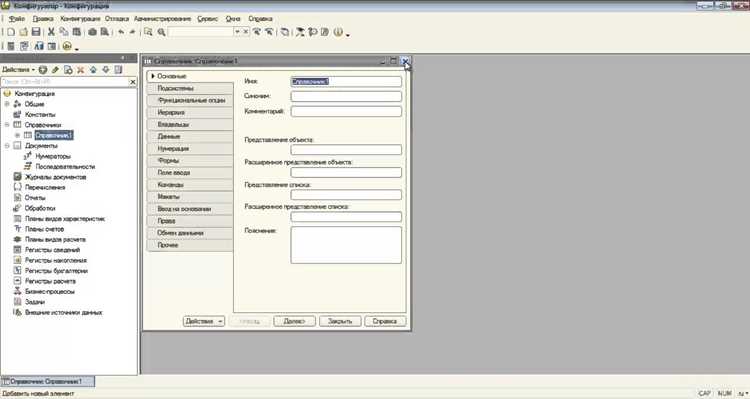Switch to the Формы tab
The width and height of the screenshot is (750, 399).
(190, 160)
